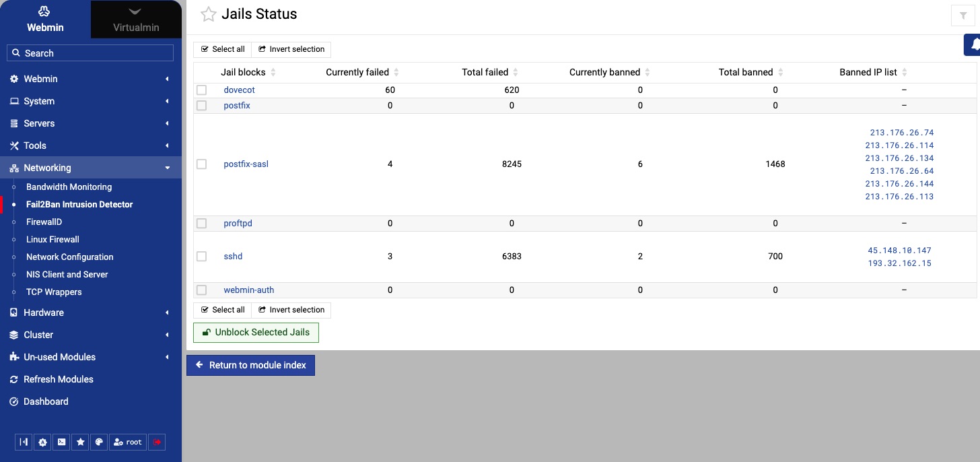This screenshot has height=462, width=980.
Task: Collapse the Networking menu section
Action: tap(91, 168)
